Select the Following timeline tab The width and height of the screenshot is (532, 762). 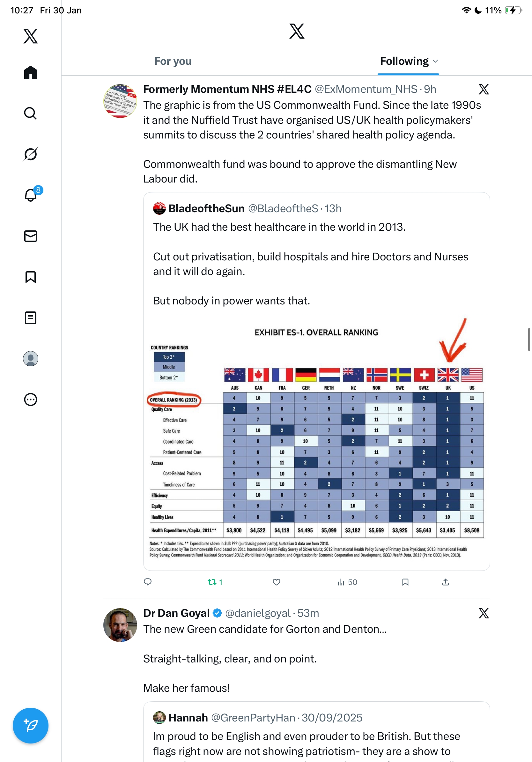(x=404, y=61)
